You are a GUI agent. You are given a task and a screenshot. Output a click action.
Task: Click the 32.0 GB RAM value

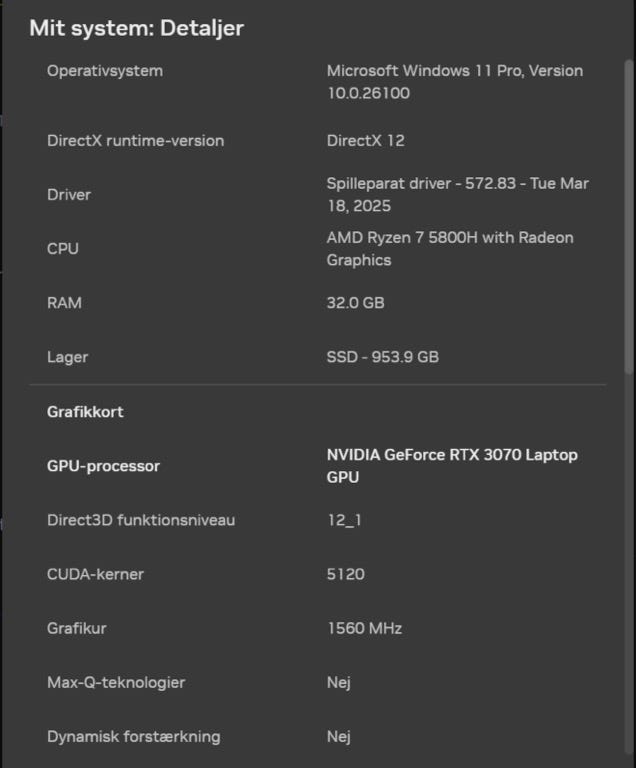tap(355, 303)
